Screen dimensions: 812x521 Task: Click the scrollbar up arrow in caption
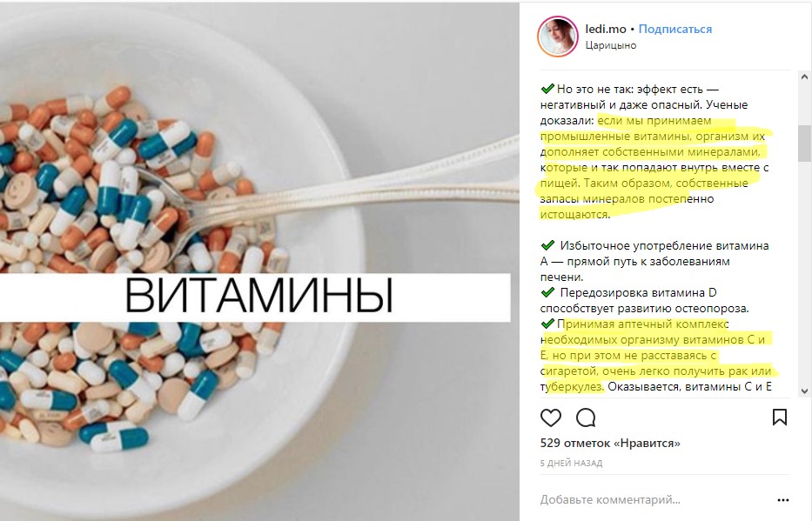[804, 77]
